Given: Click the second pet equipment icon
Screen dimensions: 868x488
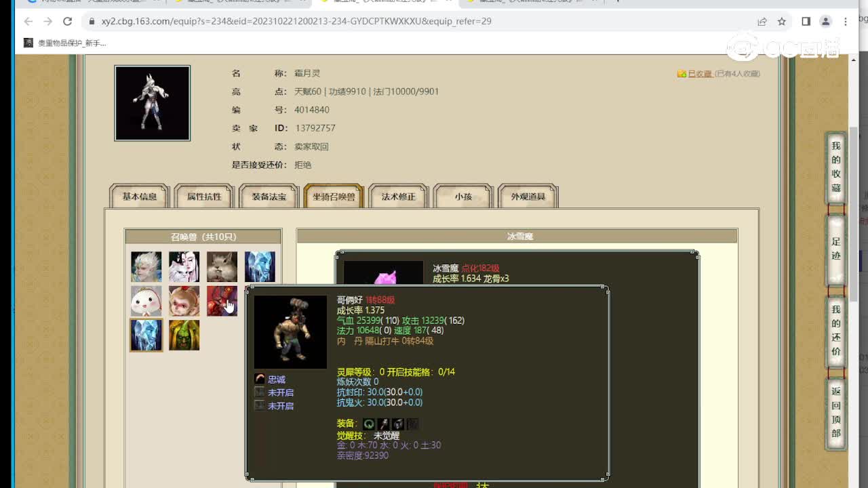Looking at the screenshot, I should [x=383, y=424].
